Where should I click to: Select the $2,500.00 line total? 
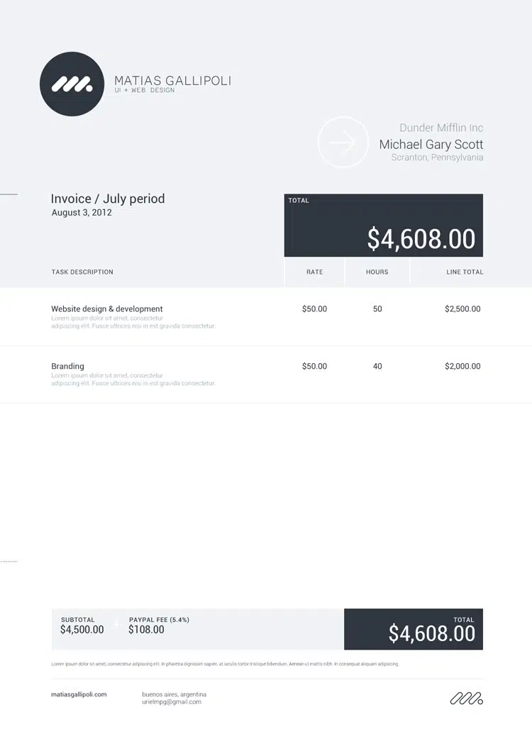462,309
